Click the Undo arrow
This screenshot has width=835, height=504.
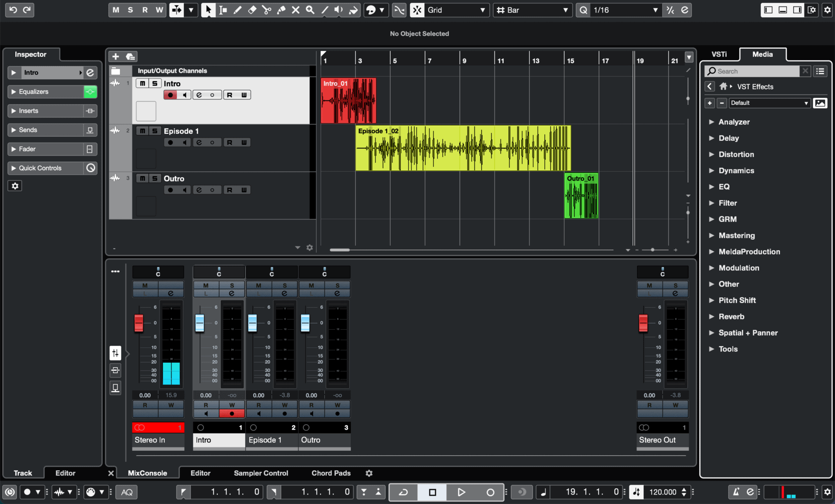pyautogui.click(x=13, y=10)
